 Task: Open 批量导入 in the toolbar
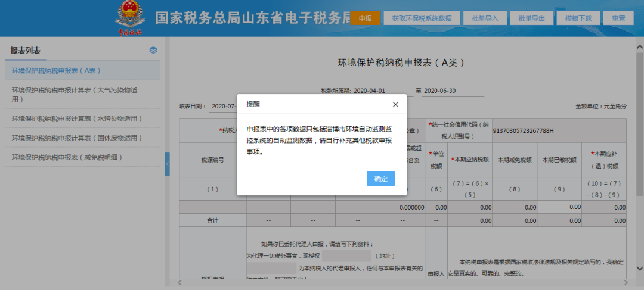pyautogui.click(x=485, y=18)
